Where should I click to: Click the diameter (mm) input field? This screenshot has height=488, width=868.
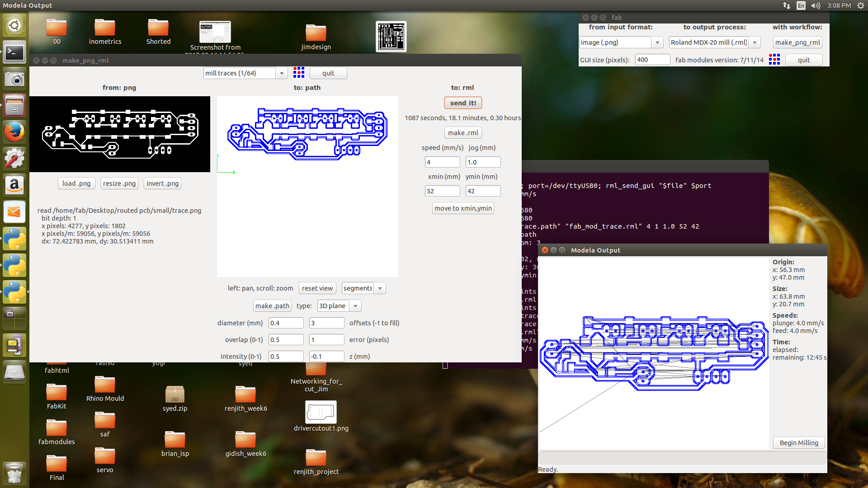pos(286,323)
